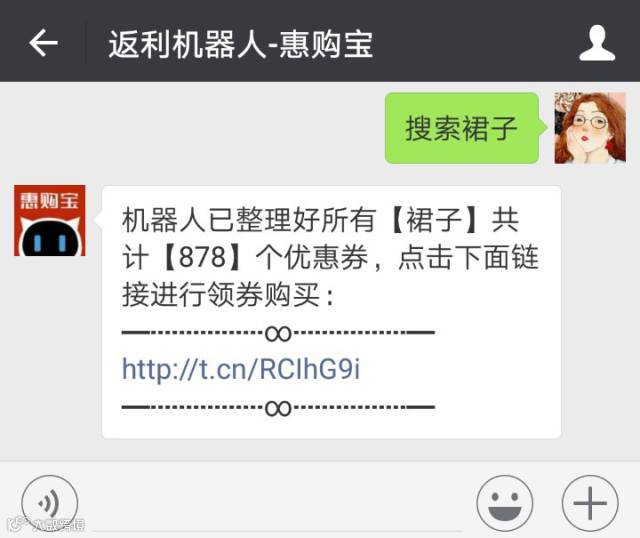Open the emoji sticker panel
640x538 pixels.
point(504,503)
